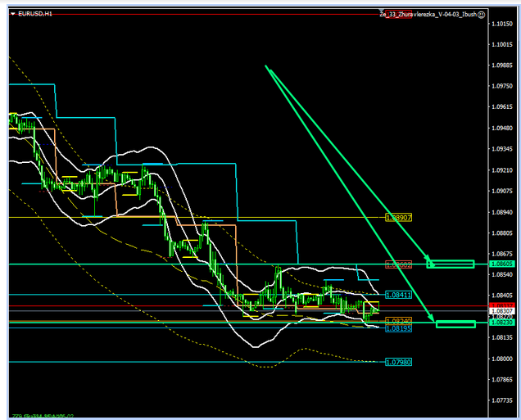This screenshot has height=420, width=521.
Task: Select the cyan 1.08195 price label
Action: coord(397,328)
